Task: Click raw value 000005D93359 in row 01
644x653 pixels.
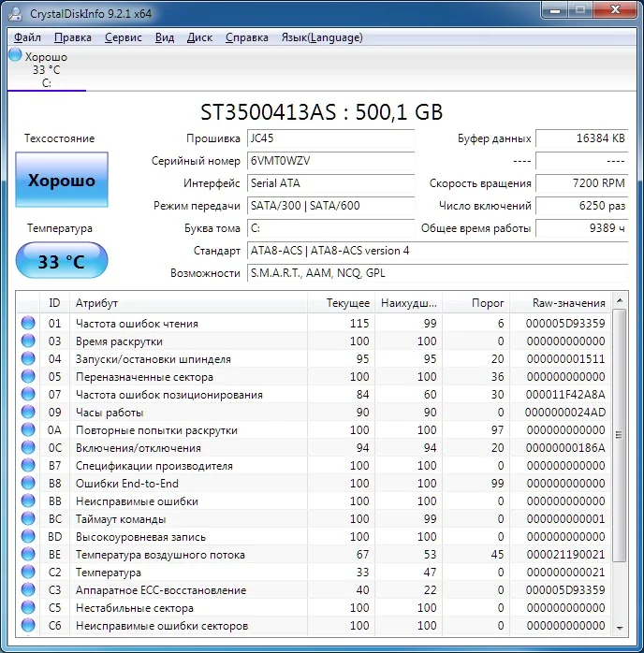Action: (x=565, y=323)
